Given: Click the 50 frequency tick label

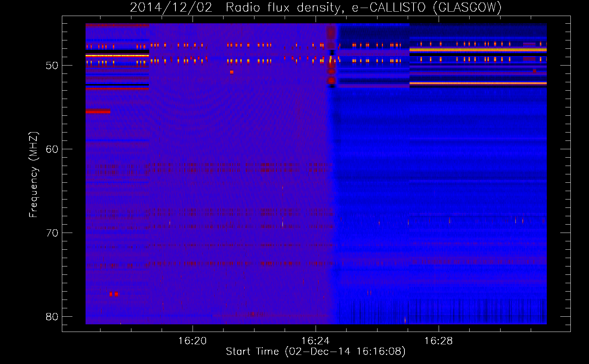Looking at the screenshot, I should pyautogui.click(x=52, y=66).
